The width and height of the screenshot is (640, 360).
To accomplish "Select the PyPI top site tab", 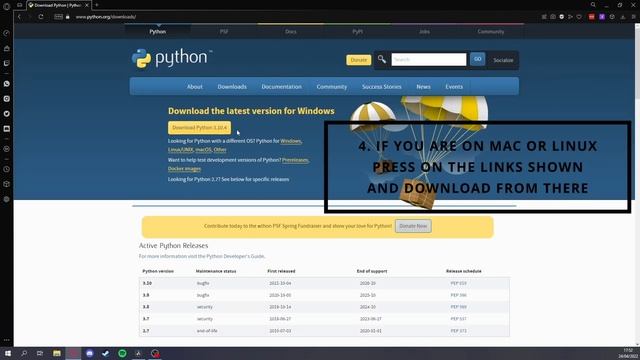I will 358,31.
